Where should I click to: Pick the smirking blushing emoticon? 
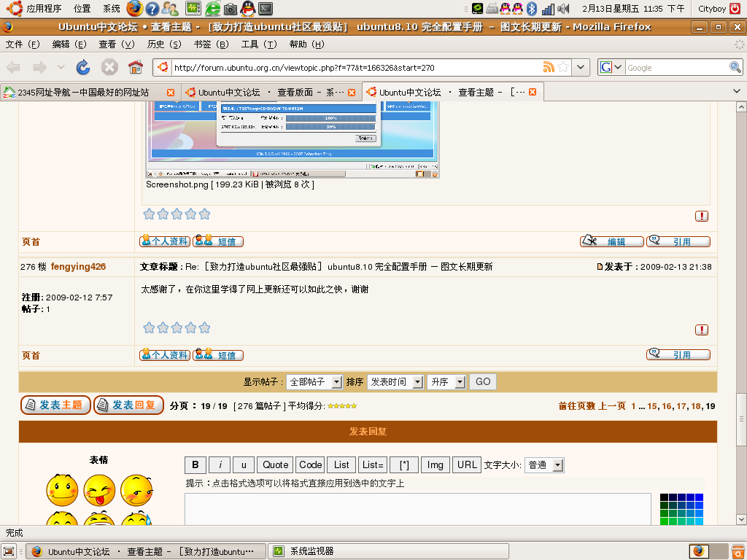[136, 490]
